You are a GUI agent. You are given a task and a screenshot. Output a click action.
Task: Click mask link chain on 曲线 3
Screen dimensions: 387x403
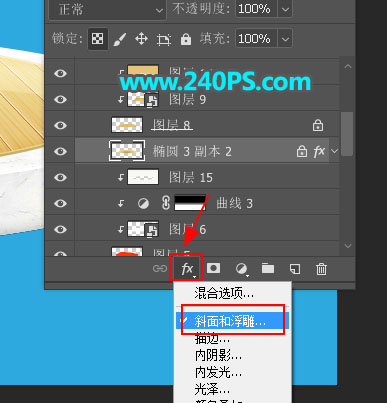(166, 203)
